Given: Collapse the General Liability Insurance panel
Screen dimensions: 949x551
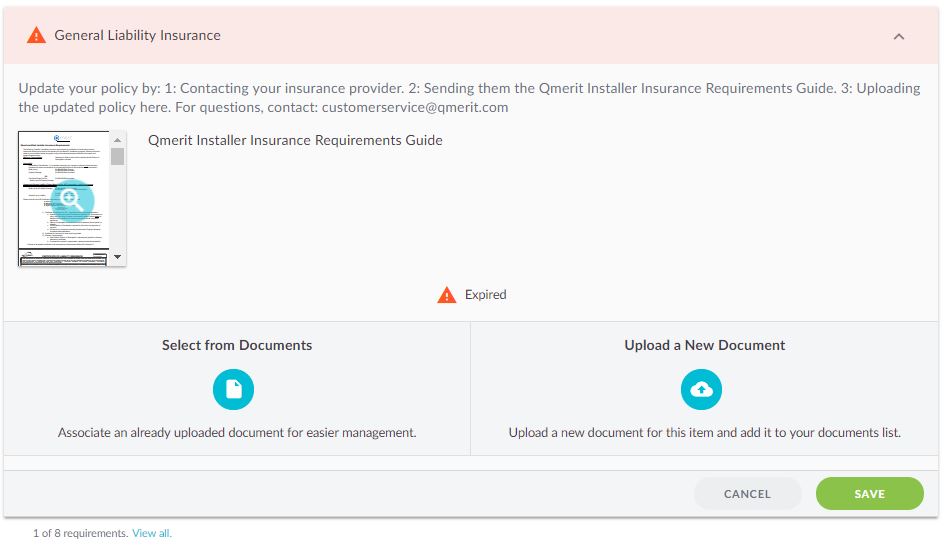Looking at the screenshot, I should tap(898, 36).
